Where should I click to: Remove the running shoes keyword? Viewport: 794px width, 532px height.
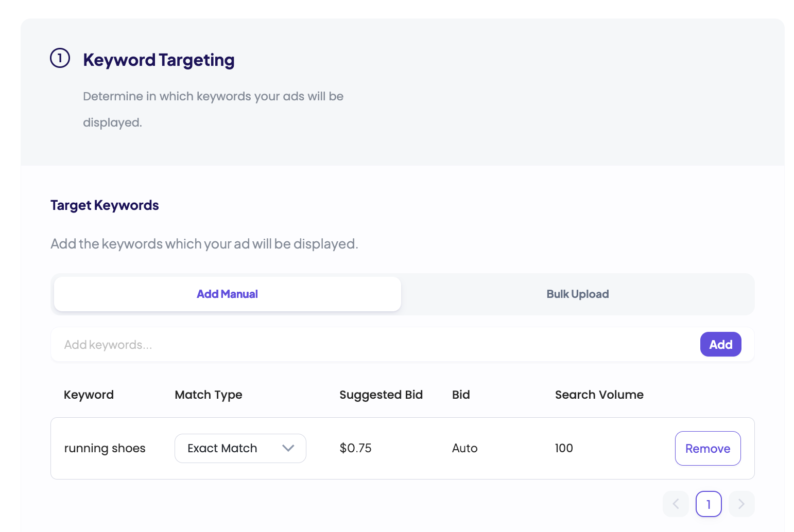click(707, 448)
